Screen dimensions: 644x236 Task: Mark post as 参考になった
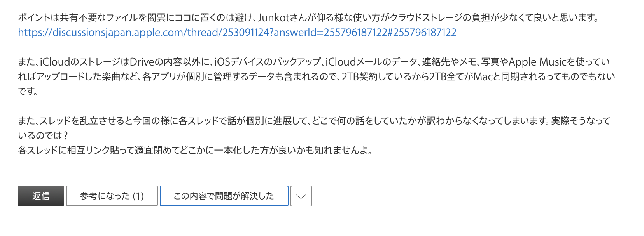(x=112, y=196)
